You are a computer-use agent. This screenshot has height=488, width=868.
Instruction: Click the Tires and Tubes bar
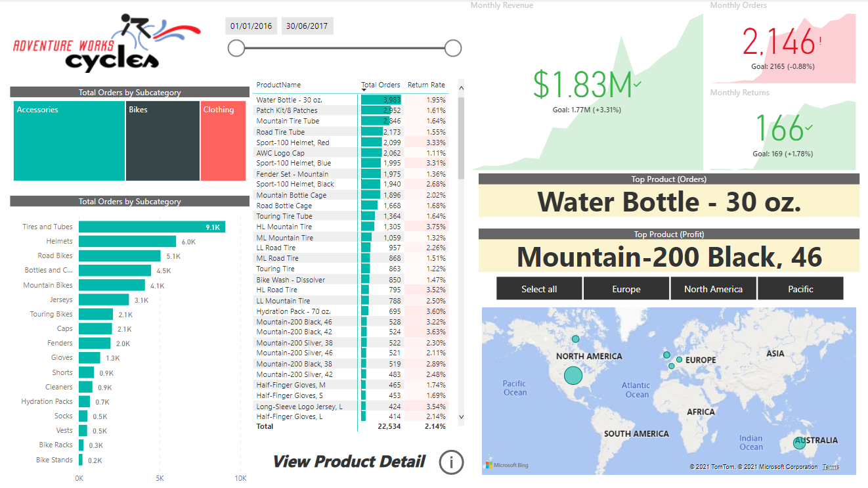coord(151,227)
